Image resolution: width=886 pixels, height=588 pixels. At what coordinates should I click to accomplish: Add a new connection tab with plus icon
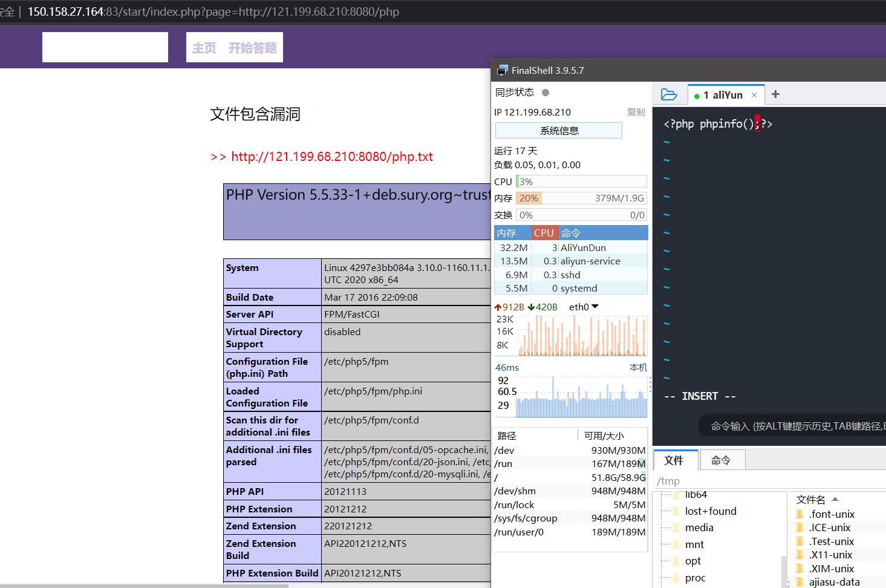pos(775,94)
